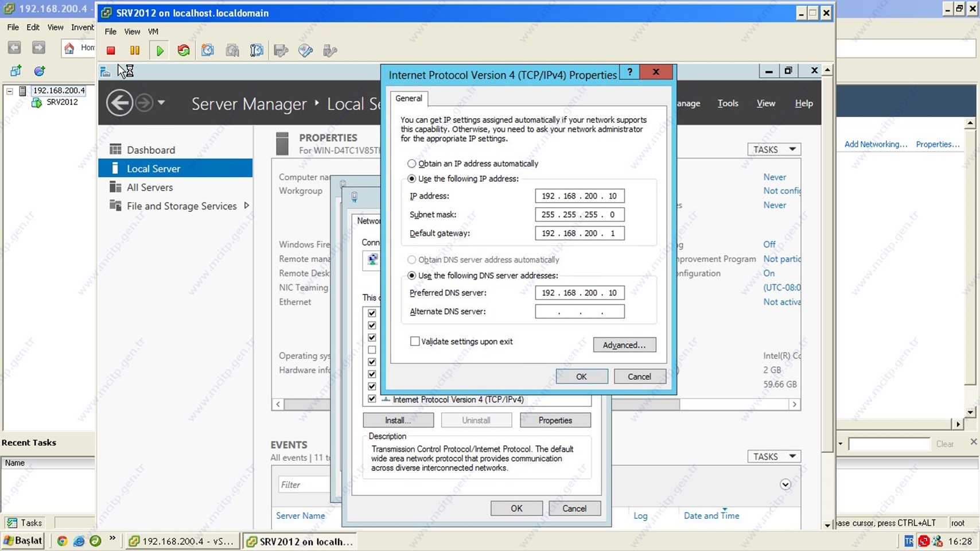980x551 pixels.
Task: Open the console window File menu
Action: coord(111,32)
